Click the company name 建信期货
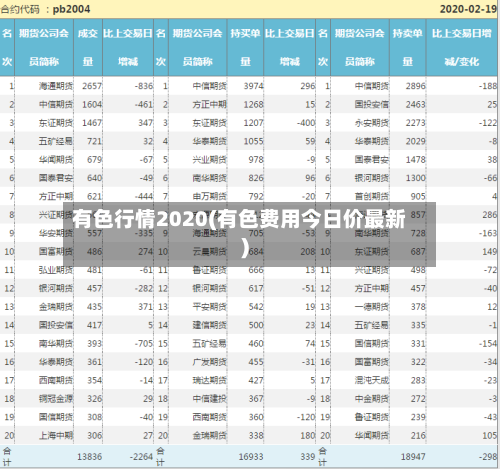 (210, 325)
